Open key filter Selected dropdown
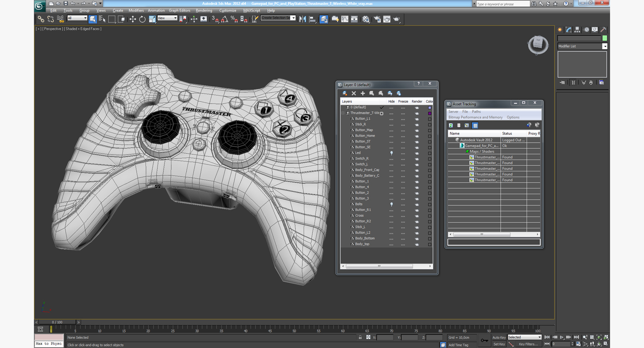The image size is (644, 348). click(524, 337)
